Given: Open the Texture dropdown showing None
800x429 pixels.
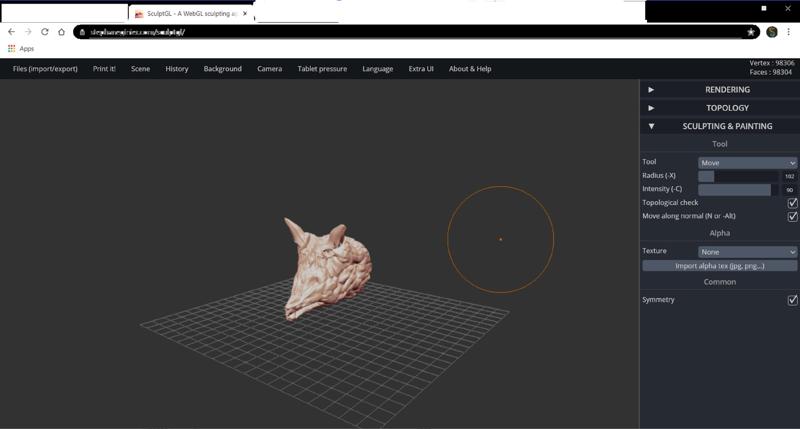Looking at the screenshot, I should pyautogui.click(x=747, y=252).
